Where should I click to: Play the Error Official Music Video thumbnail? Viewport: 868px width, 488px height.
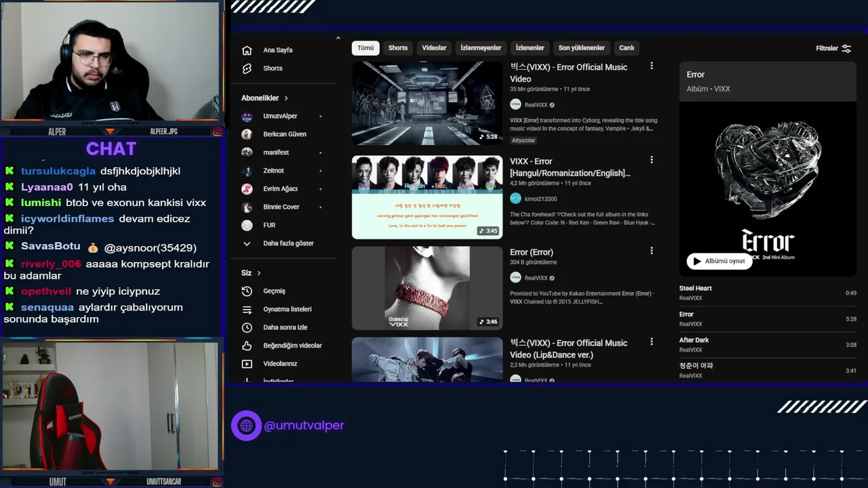[427, 103]
